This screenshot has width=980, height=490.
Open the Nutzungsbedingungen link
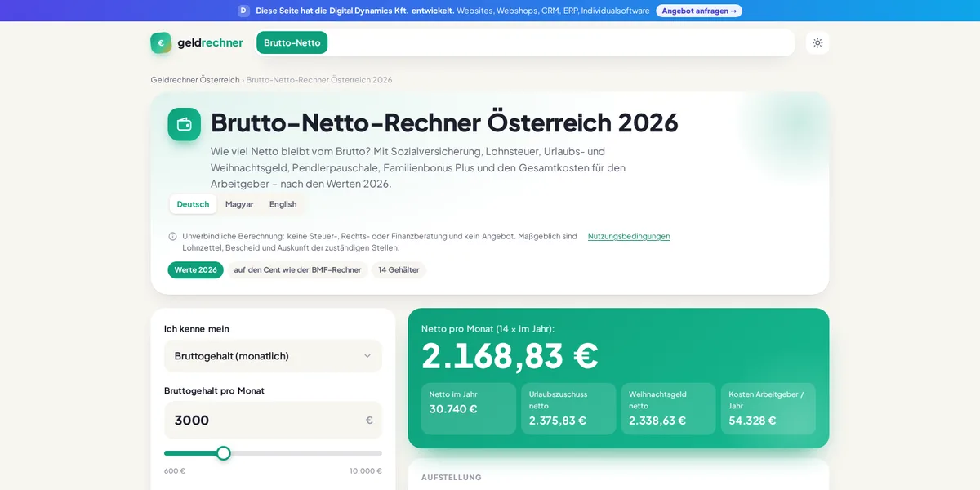tap(629, 236)
